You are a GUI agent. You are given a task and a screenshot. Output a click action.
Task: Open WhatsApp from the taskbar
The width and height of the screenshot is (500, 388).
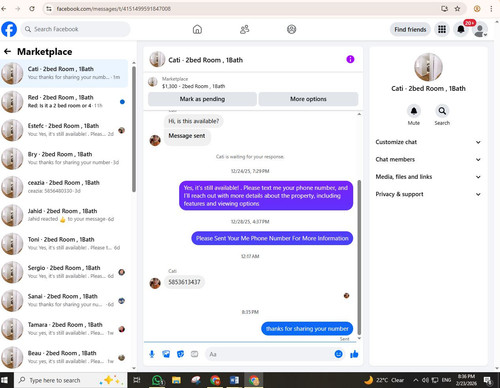(x=157, y=380)
